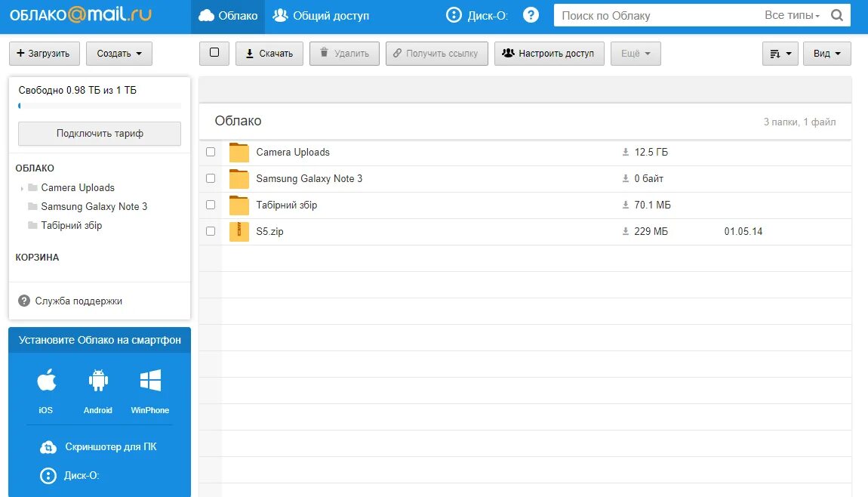Viewport: 868px width, 497px height.
Task: Expand Camera Uploads tree arrow in sidebar
Action: [22, 188]
